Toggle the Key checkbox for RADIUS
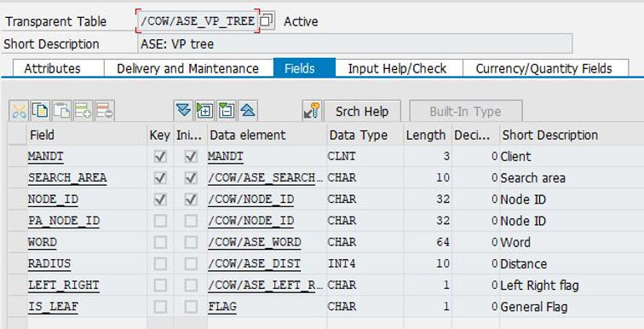The height and width of the screenshot is (329, 644). [x=160, y=263]
